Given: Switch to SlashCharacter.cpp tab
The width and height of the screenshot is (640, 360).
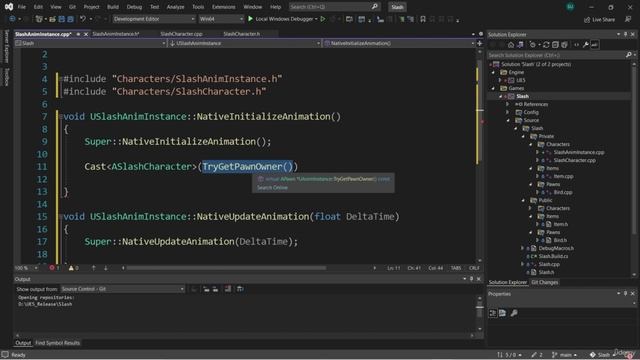Looking at the screenshot, I should 181,34.
